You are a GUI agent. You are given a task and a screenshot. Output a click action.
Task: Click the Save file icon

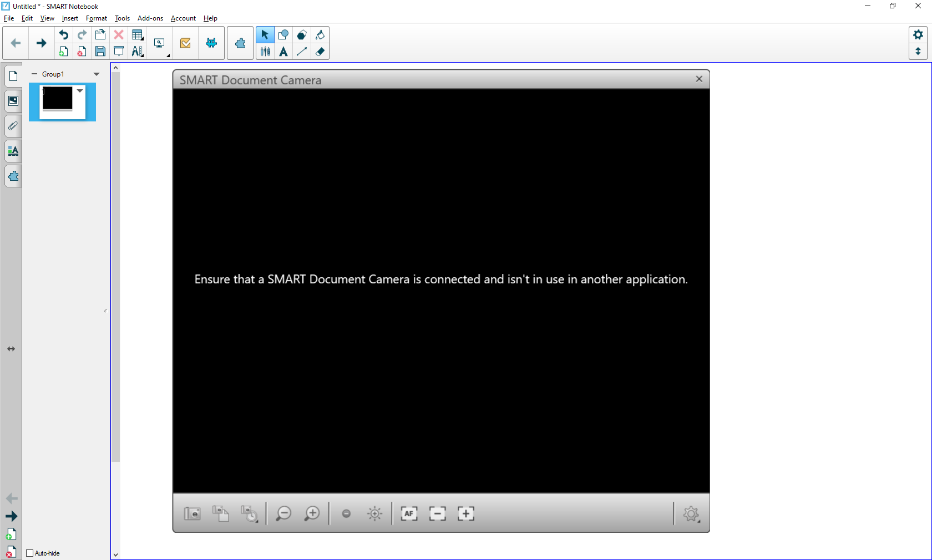[100, 52]
